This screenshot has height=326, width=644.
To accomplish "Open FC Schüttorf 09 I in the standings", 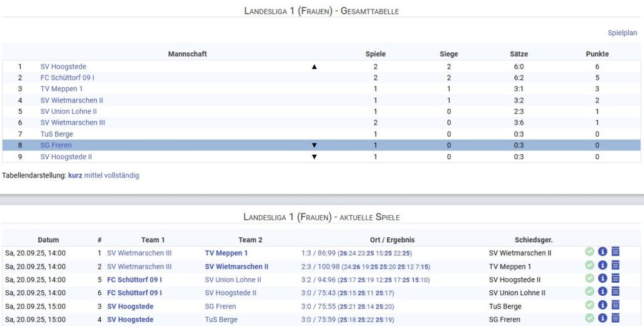I will click(67, 78).
